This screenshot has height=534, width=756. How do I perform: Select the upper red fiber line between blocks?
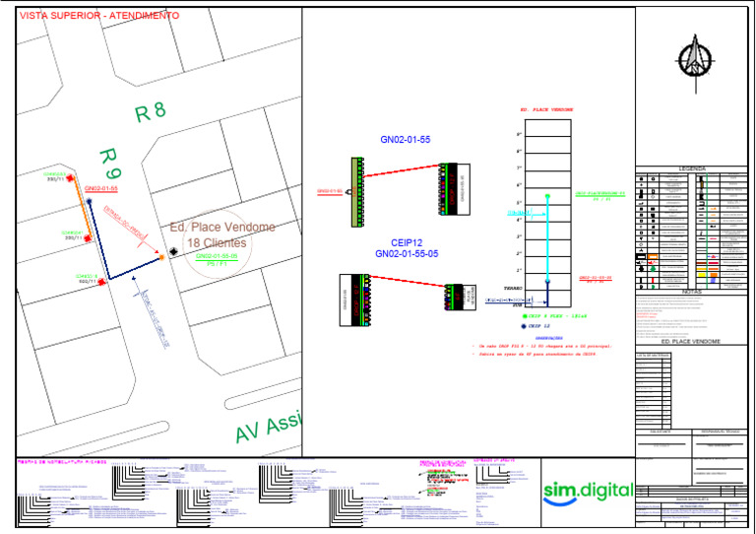point(402,170)
